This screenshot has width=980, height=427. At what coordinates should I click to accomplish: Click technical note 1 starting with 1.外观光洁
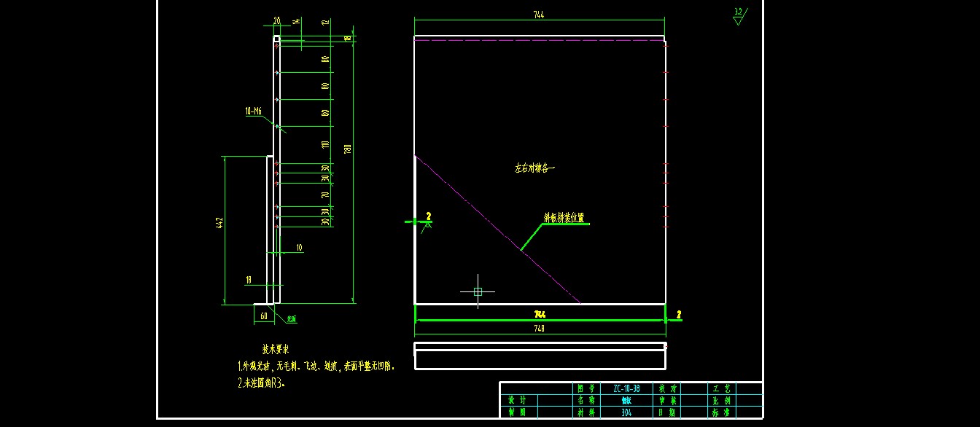tap(316, 367)
